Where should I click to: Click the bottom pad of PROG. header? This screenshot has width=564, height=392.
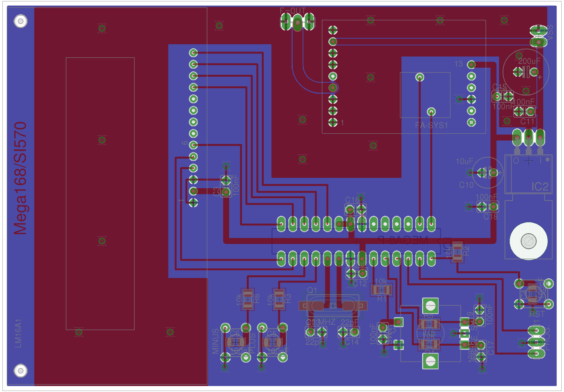coord(537,354)
